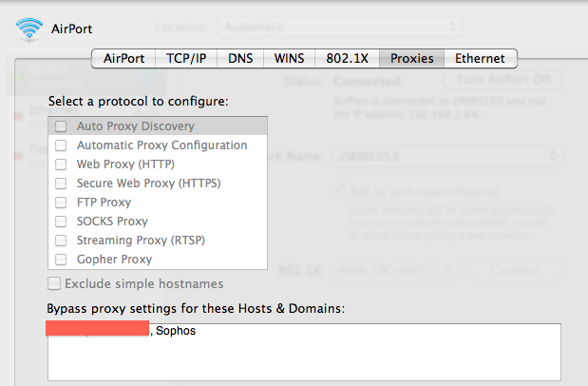Enable Gopher Proxy checkbox

click(x=61, y=260)
